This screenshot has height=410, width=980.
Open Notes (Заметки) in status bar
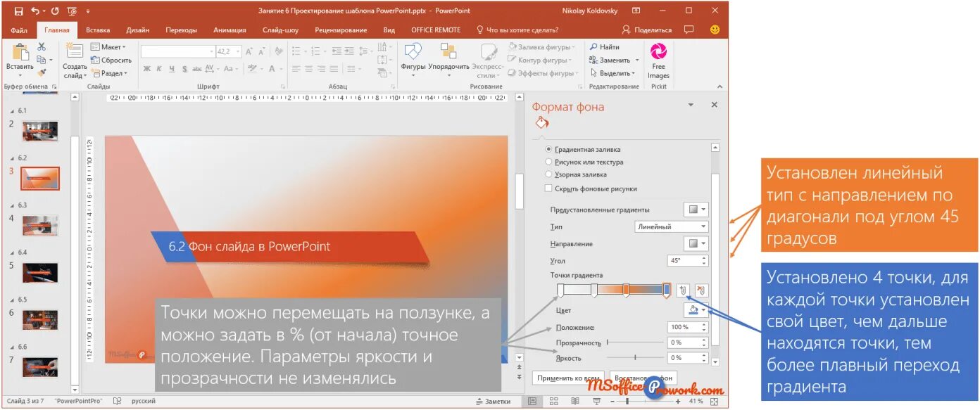tap(492, 401)
